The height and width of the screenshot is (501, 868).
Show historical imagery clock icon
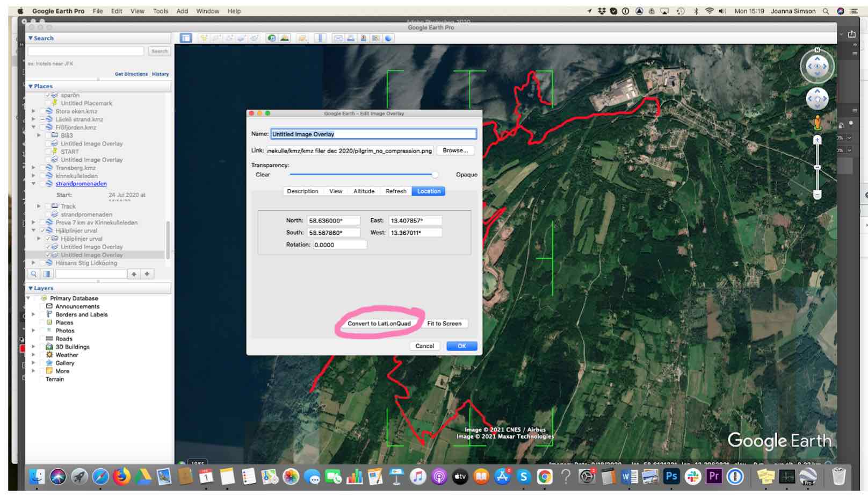[x=272, y=38]
